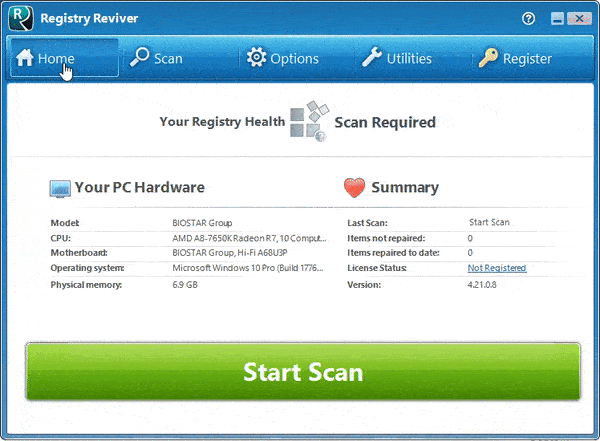Switch to the Scan tab
This screenshot has height=441, width=600.
click(x=157, y=58)
